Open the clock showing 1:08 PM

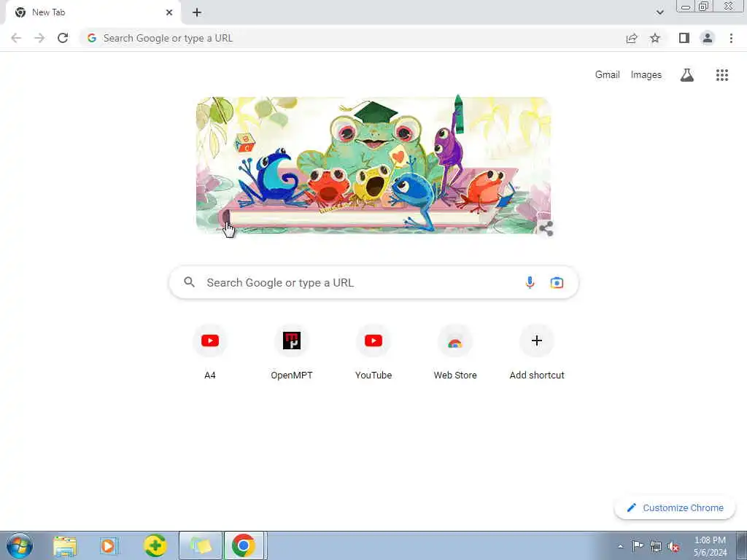710,546
